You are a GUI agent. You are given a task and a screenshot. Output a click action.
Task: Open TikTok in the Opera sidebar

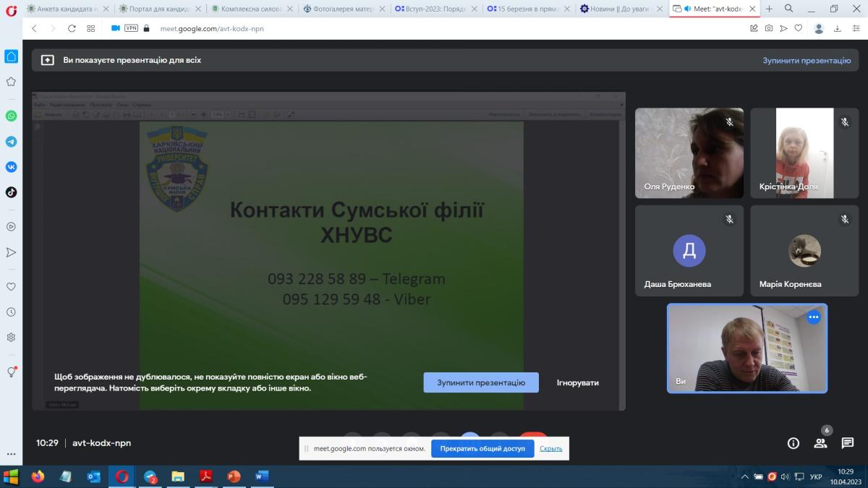(11, 192)
